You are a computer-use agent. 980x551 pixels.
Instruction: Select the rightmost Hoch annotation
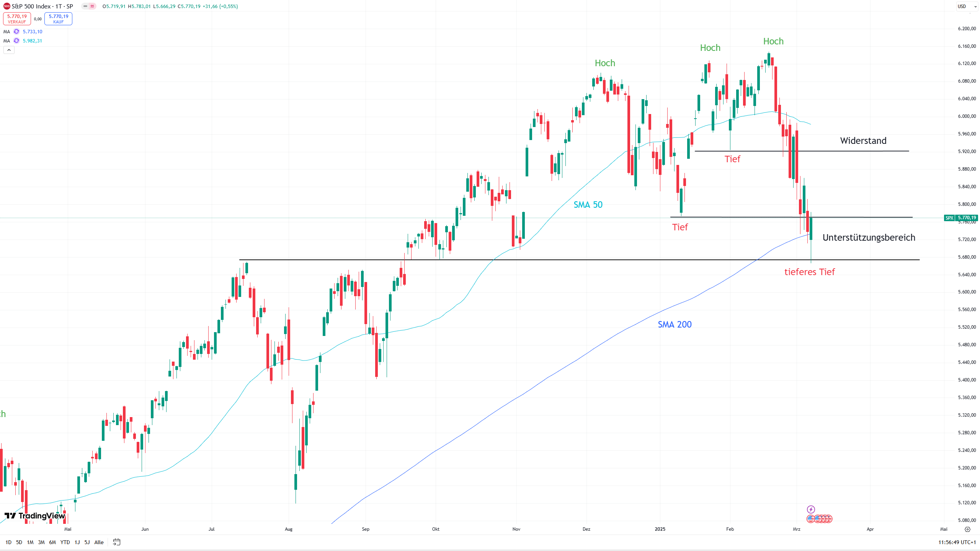pos(773,41)
